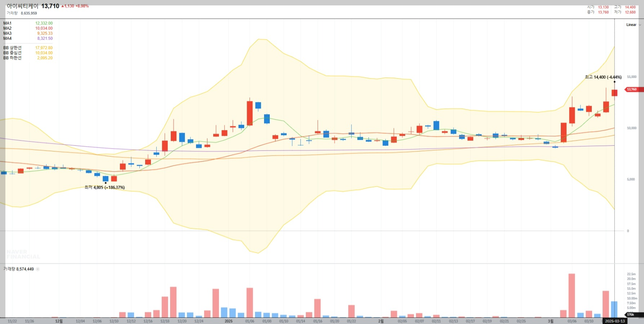Click the 2,095.20 lower band value
The image size is (644, 324).
[x=45, y=58]
